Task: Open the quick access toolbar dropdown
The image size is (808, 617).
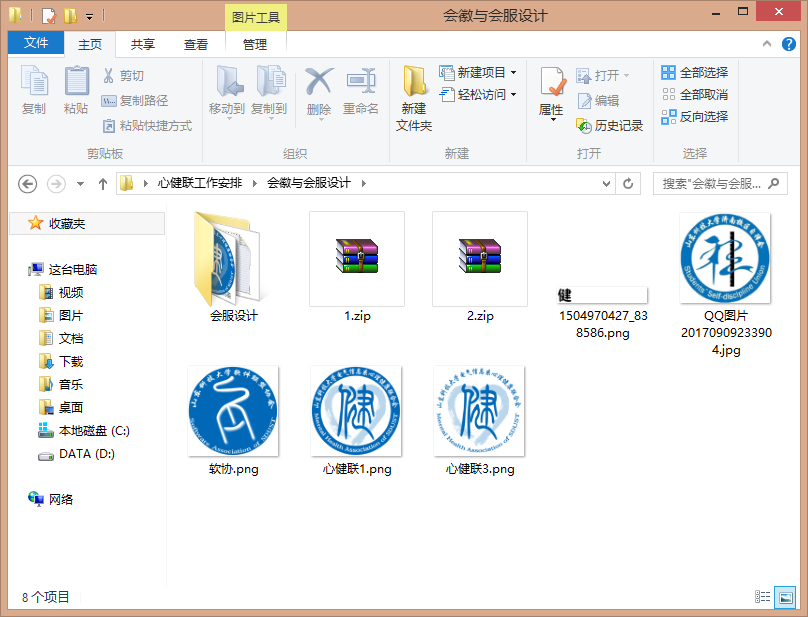Action: point(90,15)
